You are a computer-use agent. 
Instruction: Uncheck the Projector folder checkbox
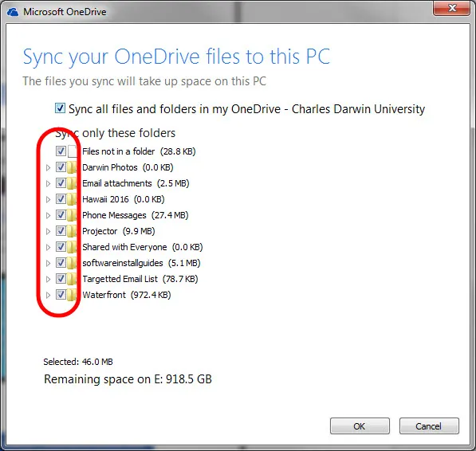(61, 231)
